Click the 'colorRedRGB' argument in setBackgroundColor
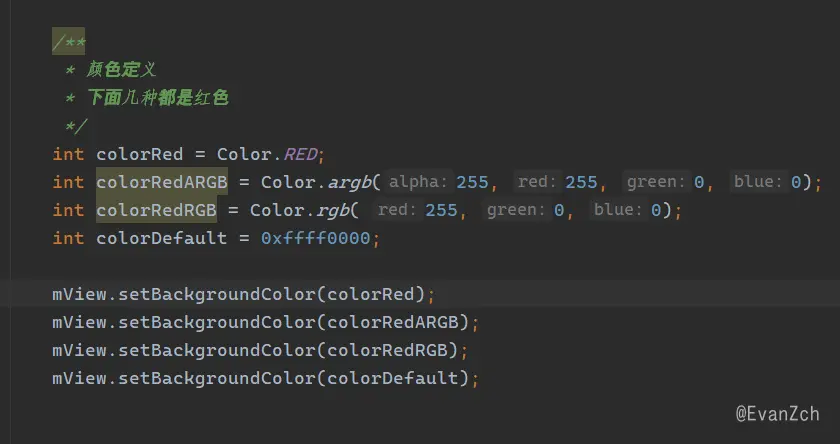Screen dimensions: 840x444 pyautogui.click(x=387, y=350)
